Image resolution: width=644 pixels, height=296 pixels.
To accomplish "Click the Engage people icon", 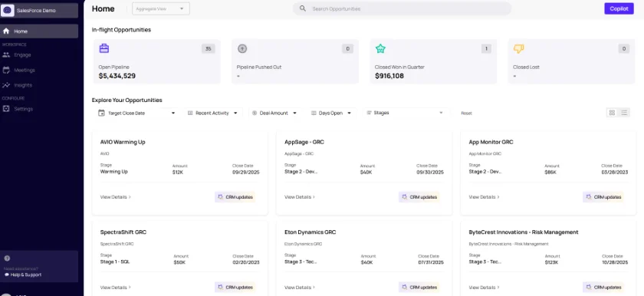I will click(6, 54).
